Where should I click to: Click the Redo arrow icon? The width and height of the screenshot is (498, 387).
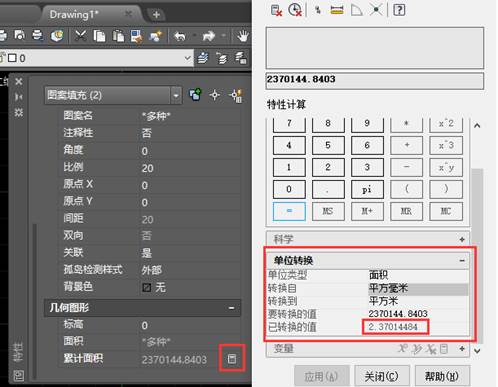click(209, 36)
